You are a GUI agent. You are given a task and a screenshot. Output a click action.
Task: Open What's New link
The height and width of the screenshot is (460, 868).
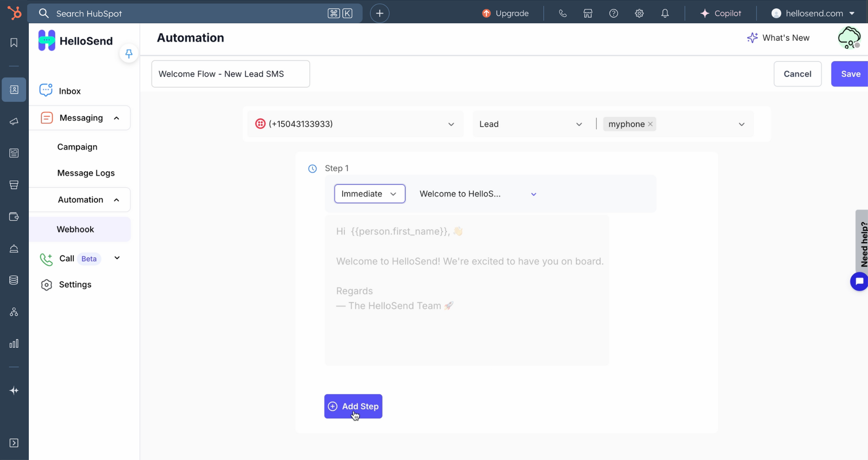click(778, 38)
